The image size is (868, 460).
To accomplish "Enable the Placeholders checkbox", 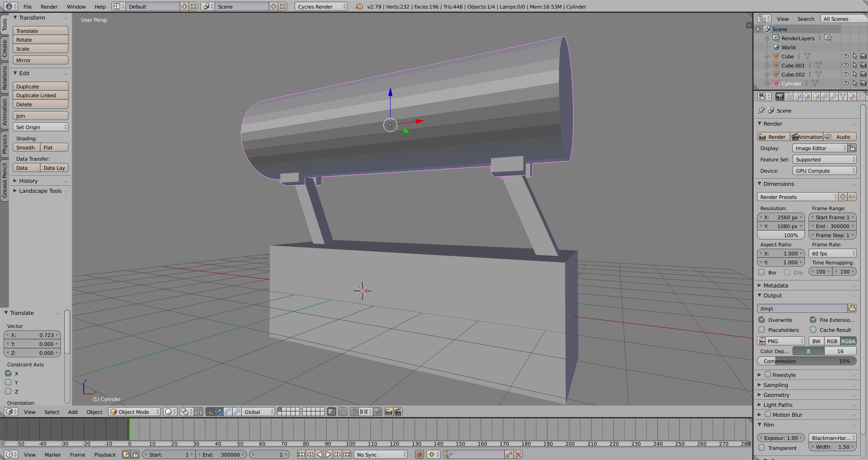I will [x=762, y=330].
